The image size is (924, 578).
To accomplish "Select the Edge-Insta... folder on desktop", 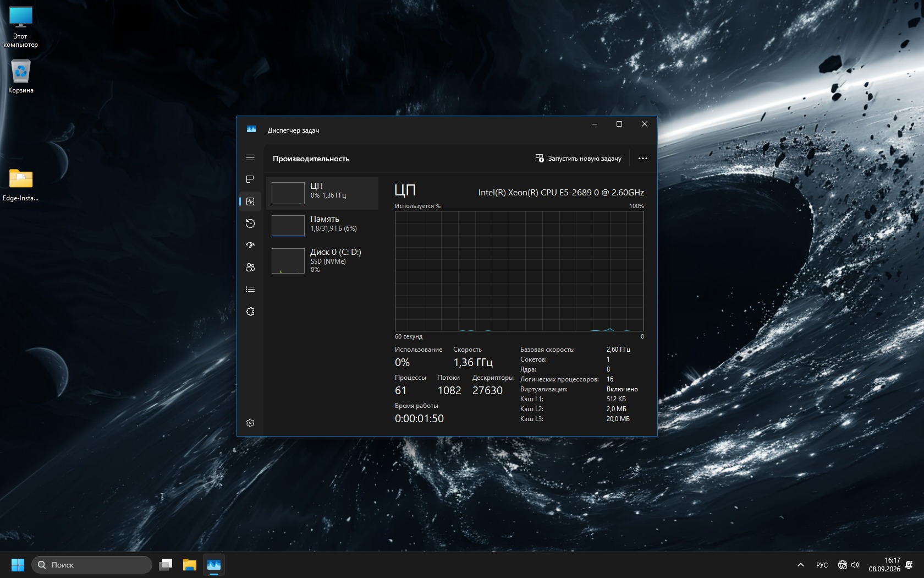I will pos(21,185).
